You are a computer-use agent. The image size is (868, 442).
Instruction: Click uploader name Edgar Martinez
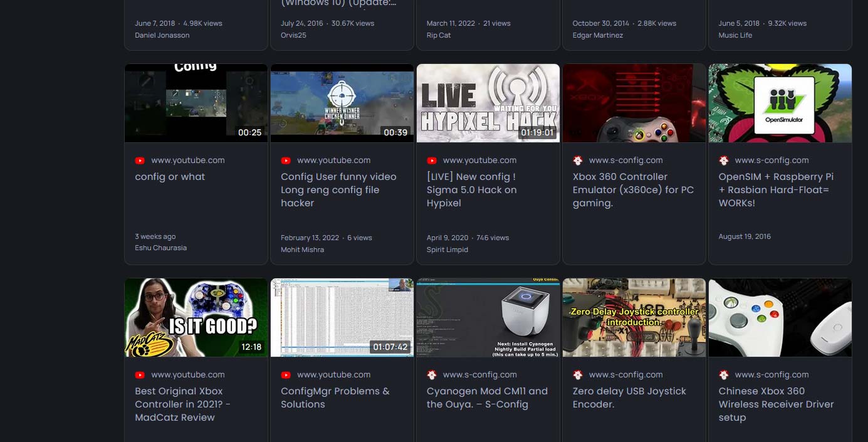point(598,35)
